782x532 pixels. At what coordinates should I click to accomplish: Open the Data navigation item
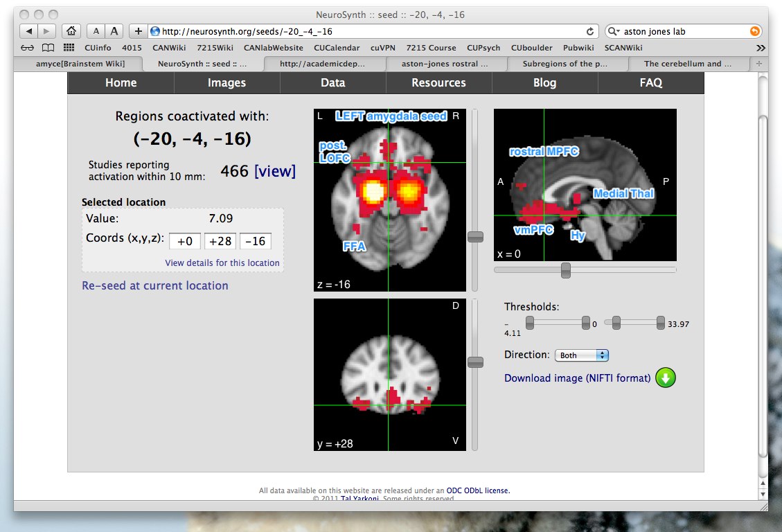click(332, 82)
